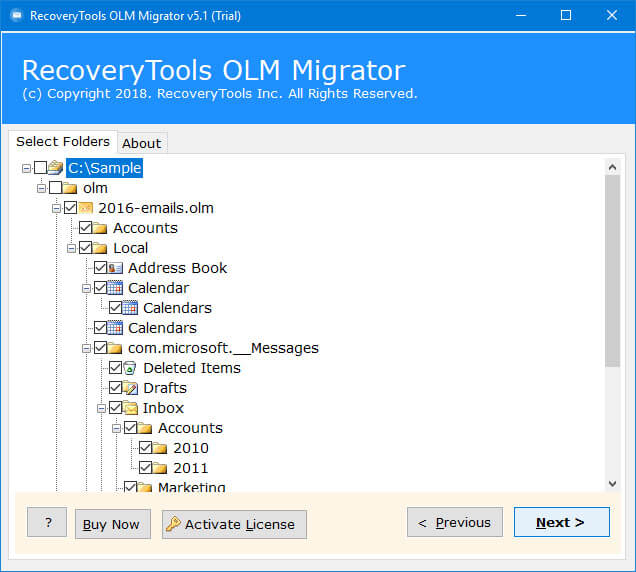
Task: Click the folder icon beside 2011
Action: (x=160, y=468)
